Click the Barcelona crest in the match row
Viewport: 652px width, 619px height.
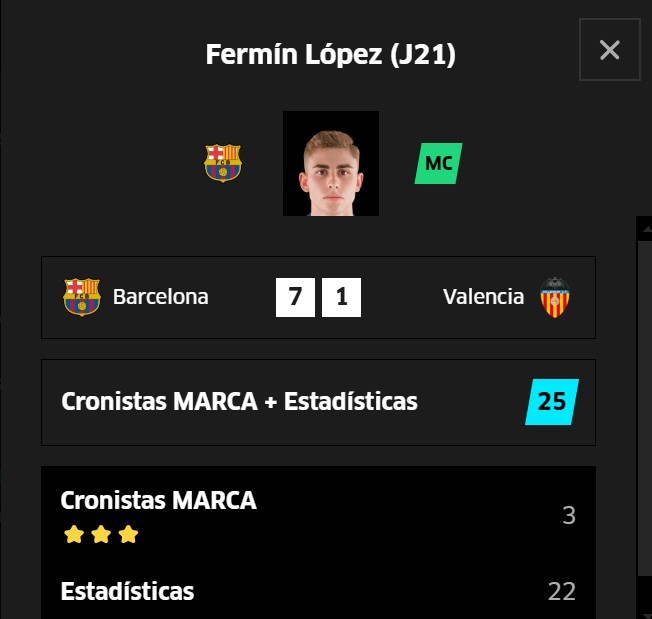point(82,297)
